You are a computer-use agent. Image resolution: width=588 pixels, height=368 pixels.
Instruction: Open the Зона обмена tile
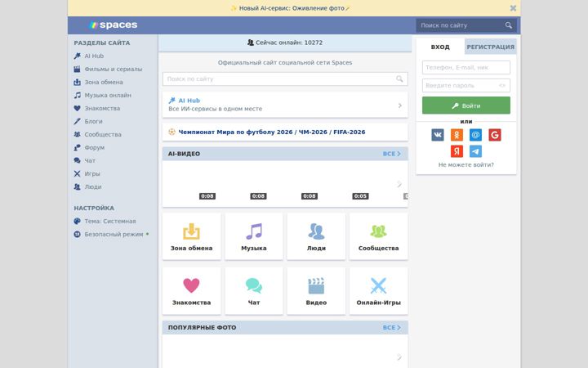pyautogui.click(x=192, y=236)
